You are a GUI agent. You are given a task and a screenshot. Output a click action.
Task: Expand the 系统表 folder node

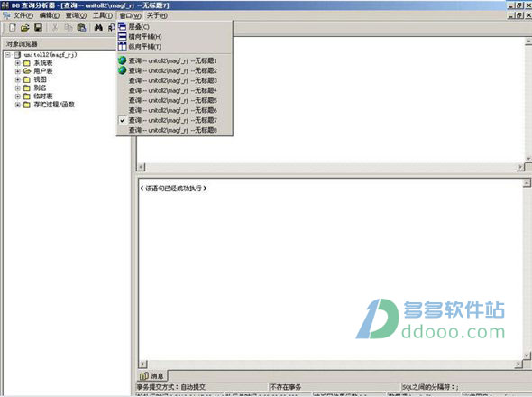(x=18, y=63)
